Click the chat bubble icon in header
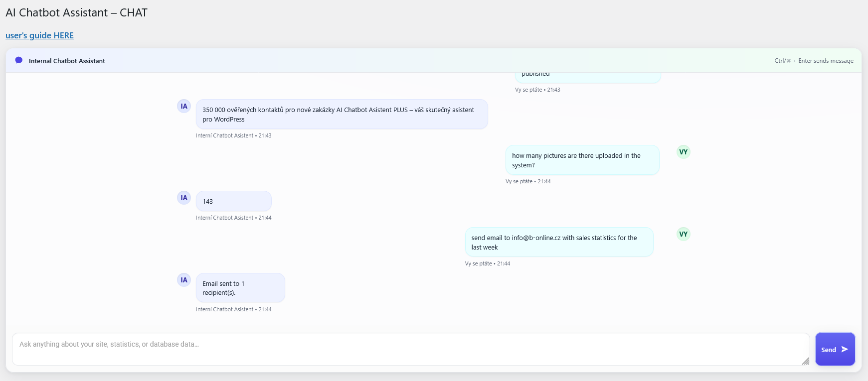 click(19, 60)
